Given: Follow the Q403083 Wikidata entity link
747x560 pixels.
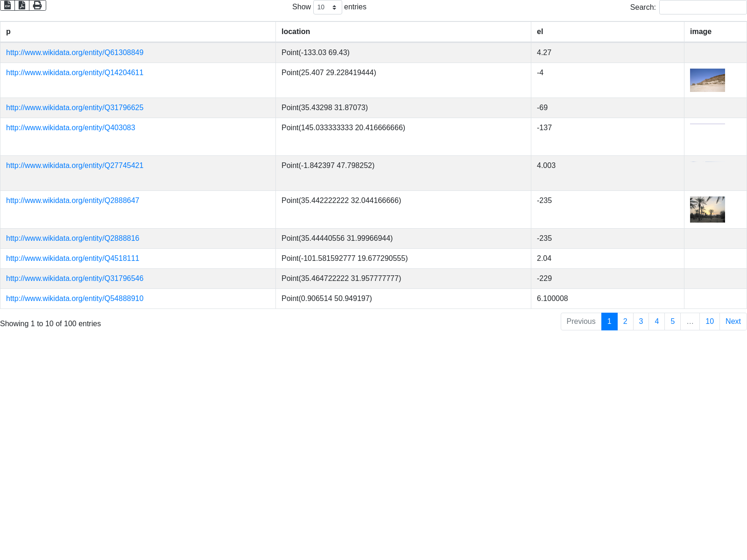Looking at the screenshot, I should (x=70, y=128).
